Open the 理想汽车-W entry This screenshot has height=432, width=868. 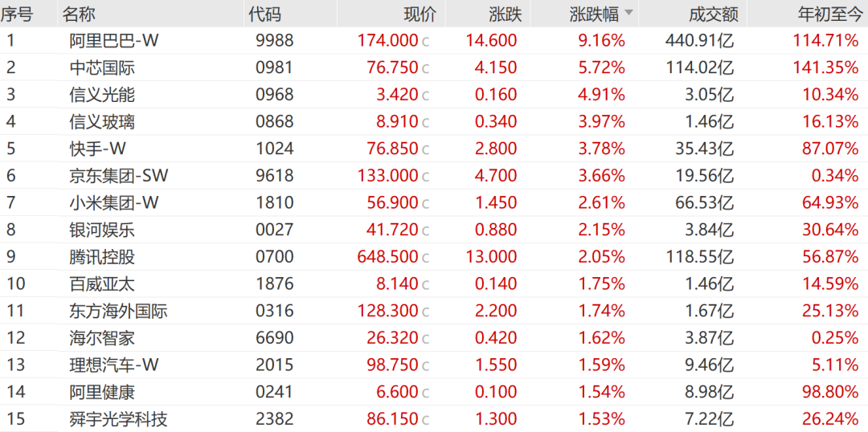[x=114, y=365]
